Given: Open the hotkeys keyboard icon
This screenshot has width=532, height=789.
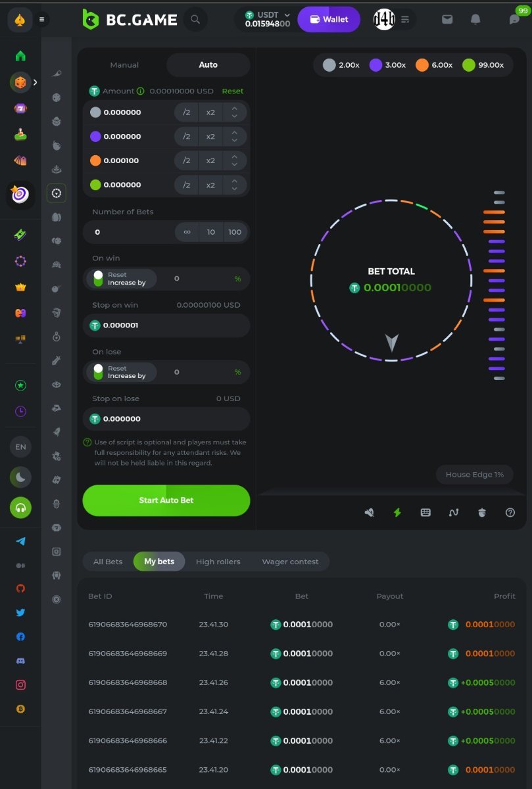Looking at the screenshot, I should click(425, 513).
